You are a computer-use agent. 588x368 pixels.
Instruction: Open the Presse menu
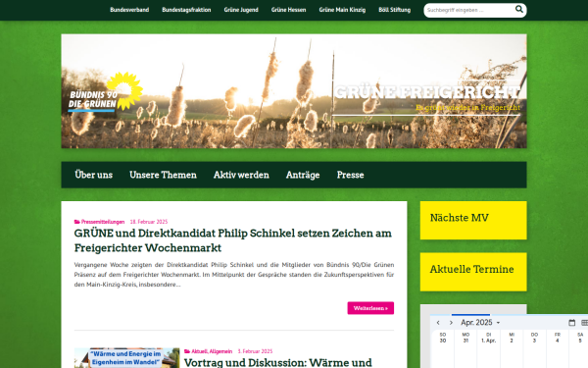(x=350, y=175)
